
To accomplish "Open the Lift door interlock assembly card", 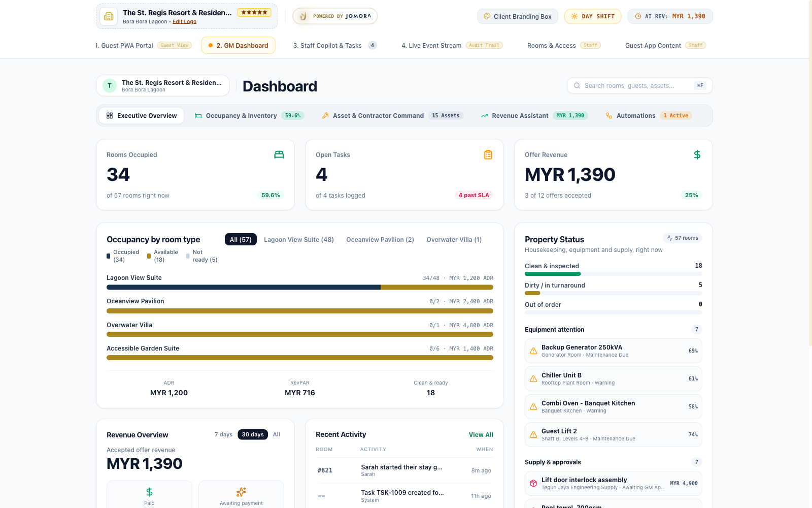I will point(614,484).
